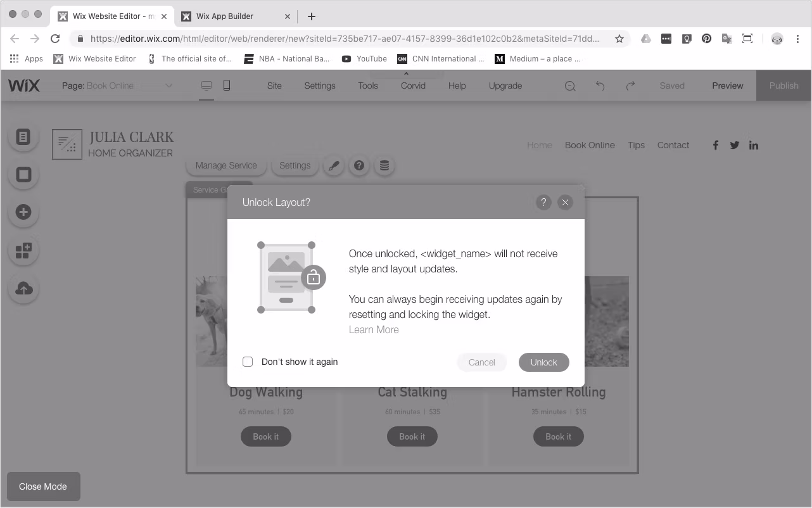
Task: Redo the last action
Action: 630,86
